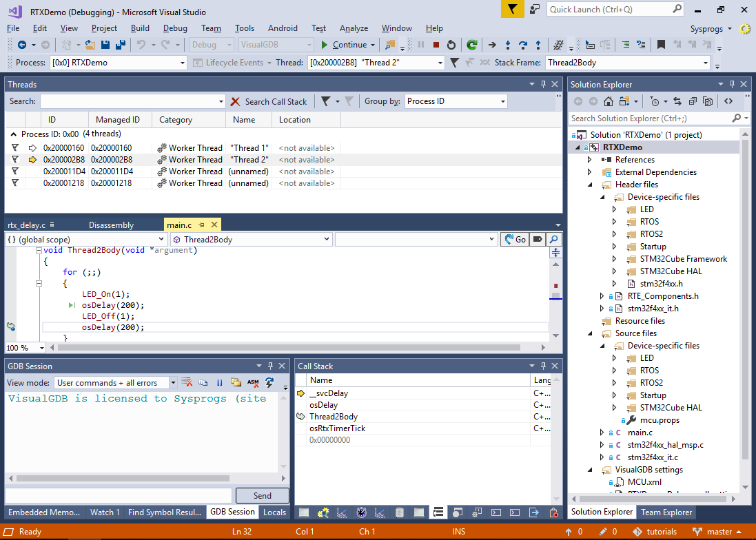This screenshot has width=756, height=540.
Task: Click the real-time watch clock icon at bottom
Action: point(361,512)
